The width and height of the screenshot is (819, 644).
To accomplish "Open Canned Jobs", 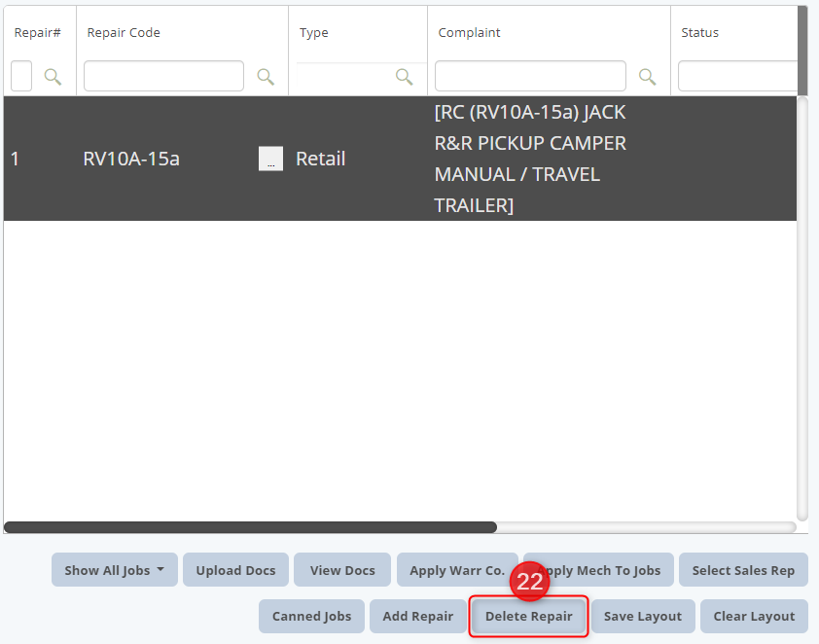I will [x=311, y=617].
